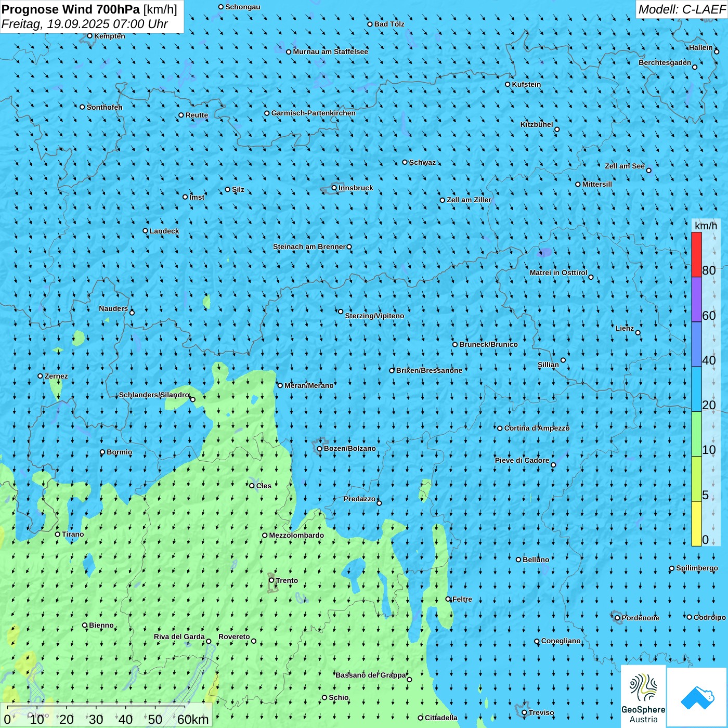
Task: Click the Kitzbühel city label
Action: tap(537, 124)
